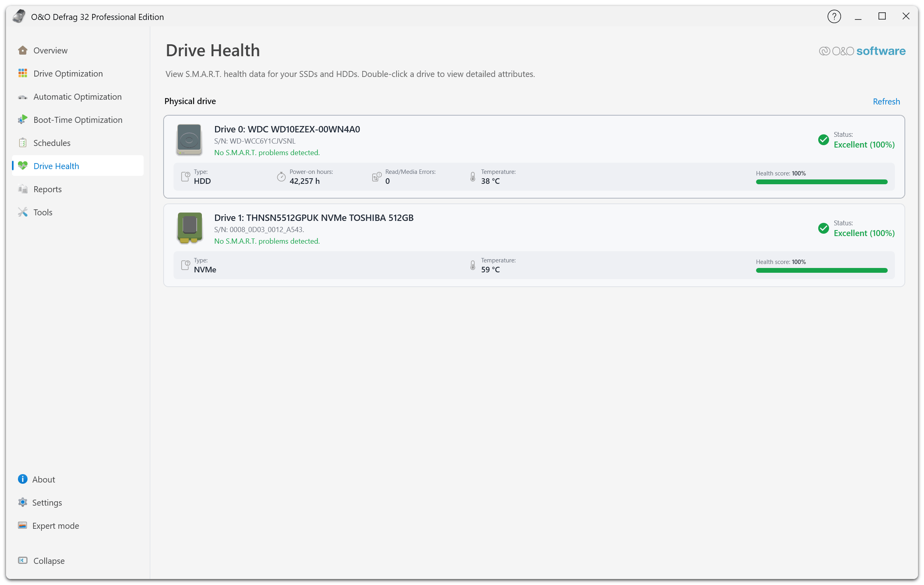The width and height of the screenshot is (924, 585).
Task: Open the Schedules page
Action: point(78,143)
